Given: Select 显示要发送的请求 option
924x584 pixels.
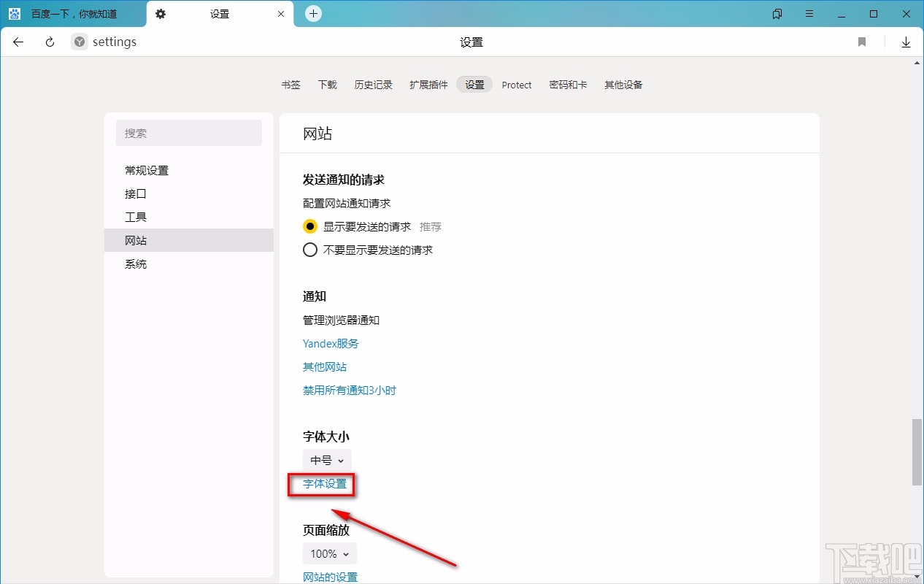Looking at the screenshot, I should tap(310, 226).
